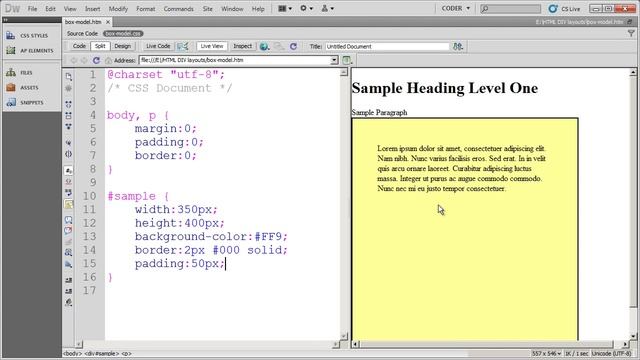The image size is (640, 360).
Task: Click Format Source Code coding toolbar icon
Action: 69,302
